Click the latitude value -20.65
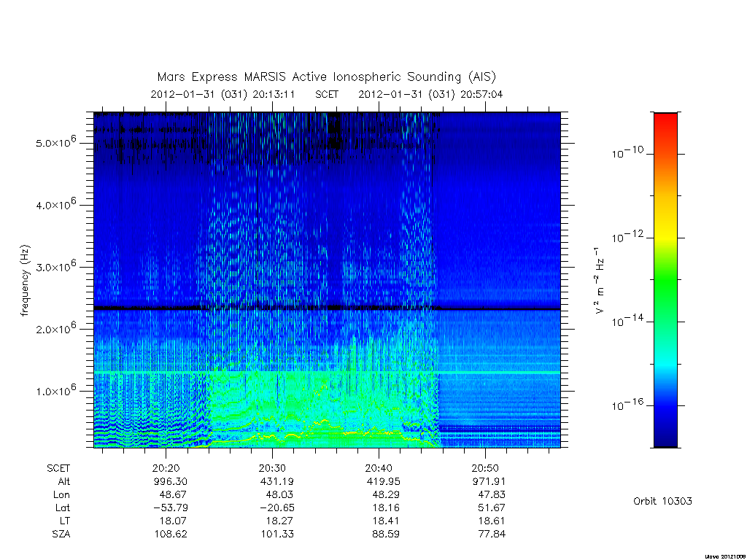The height and width of the screenshot is (560, 747). pos(276,508)
